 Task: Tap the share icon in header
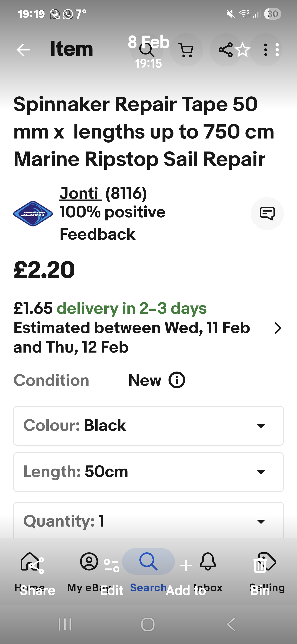pyautogui.click(x=226, y=50)
